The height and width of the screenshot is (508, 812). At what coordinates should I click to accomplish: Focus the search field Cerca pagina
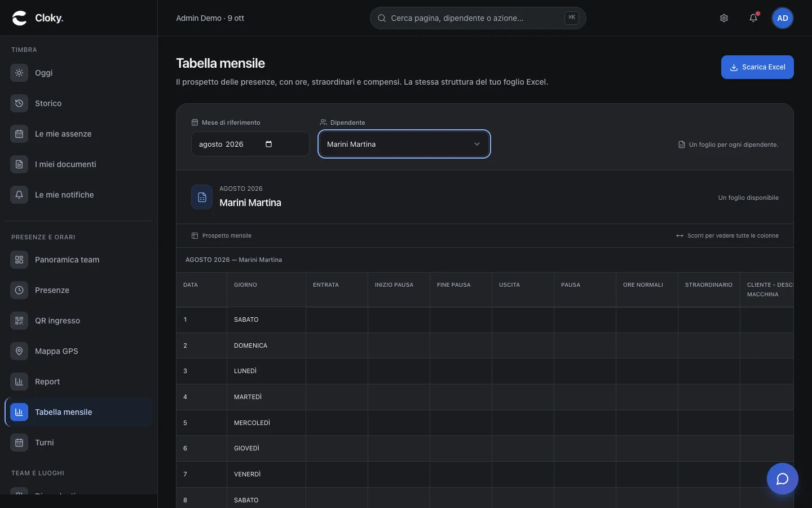[478, 18]
